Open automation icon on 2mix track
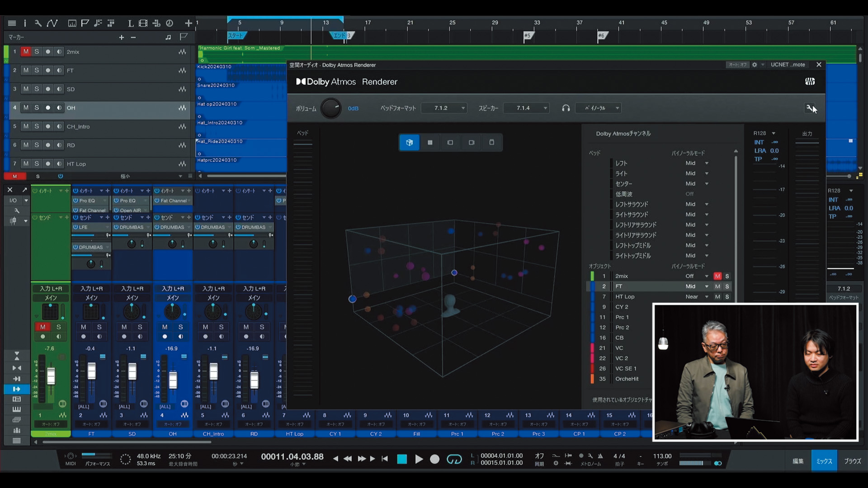The height and width of the screenshot is (488, 868). (x=182, y=52)
